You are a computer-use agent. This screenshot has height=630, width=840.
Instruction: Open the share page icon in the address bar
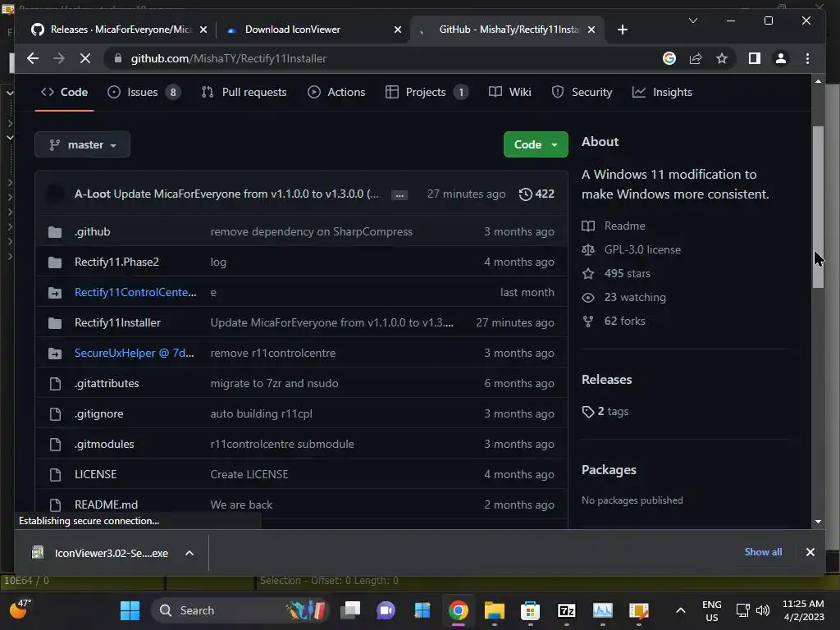click(696, 58)
